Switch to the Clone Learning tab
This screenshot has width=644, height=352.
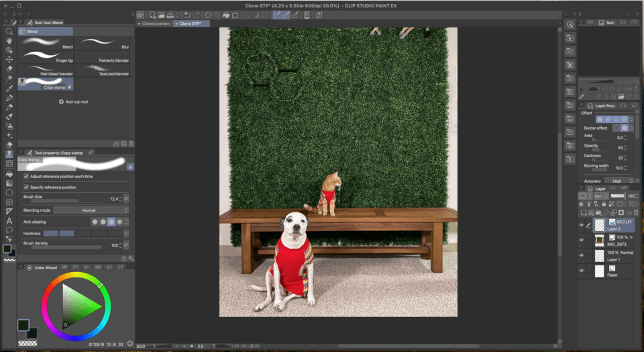pyautogui.click(x=154, y=24)
